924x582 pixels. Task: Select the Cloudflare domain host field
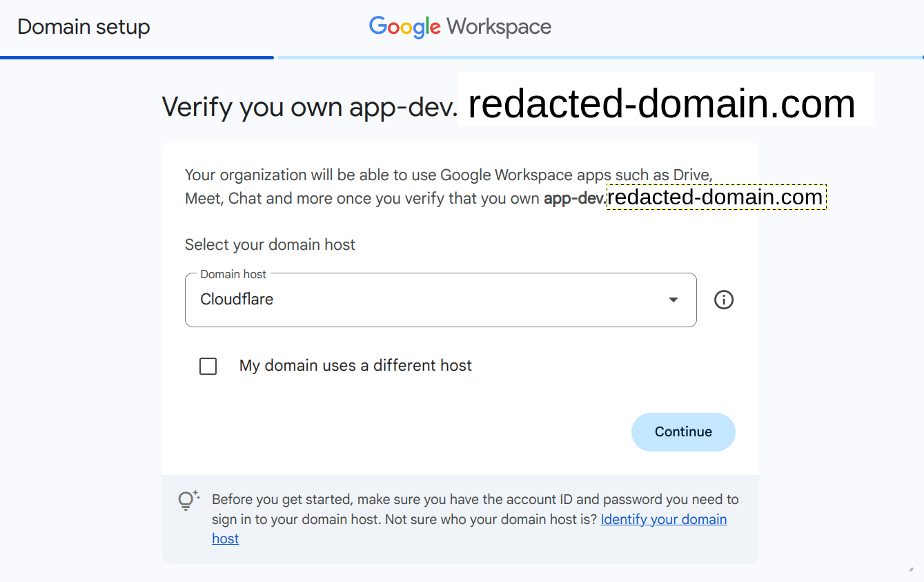(x=440, y=300)
